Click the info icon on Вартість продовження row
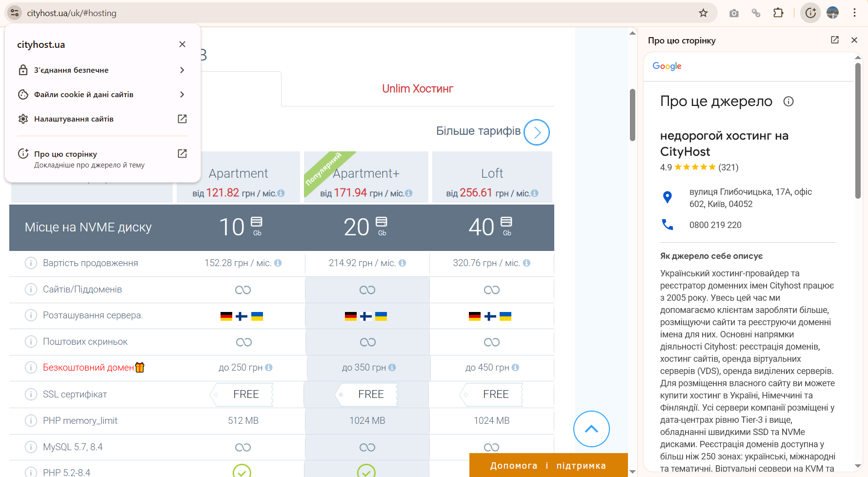Image resolution: width=868 pixels, height=477 pixels. click(31, 263)
